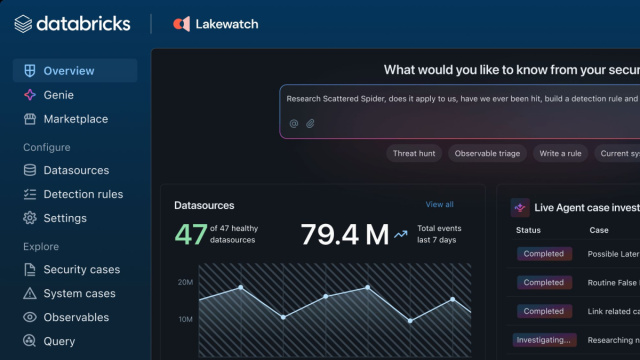The image size is (640, 360).
Task: Select the Write a rule suggestion chip
Action: click(x=560, y=153)
